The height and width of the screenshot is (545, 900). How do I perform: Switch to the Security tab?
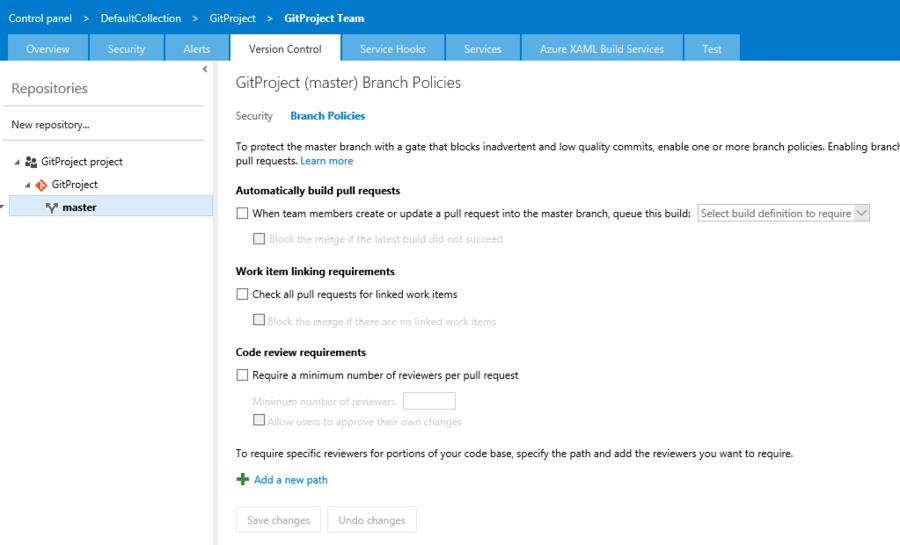click(x=126, y=49)
